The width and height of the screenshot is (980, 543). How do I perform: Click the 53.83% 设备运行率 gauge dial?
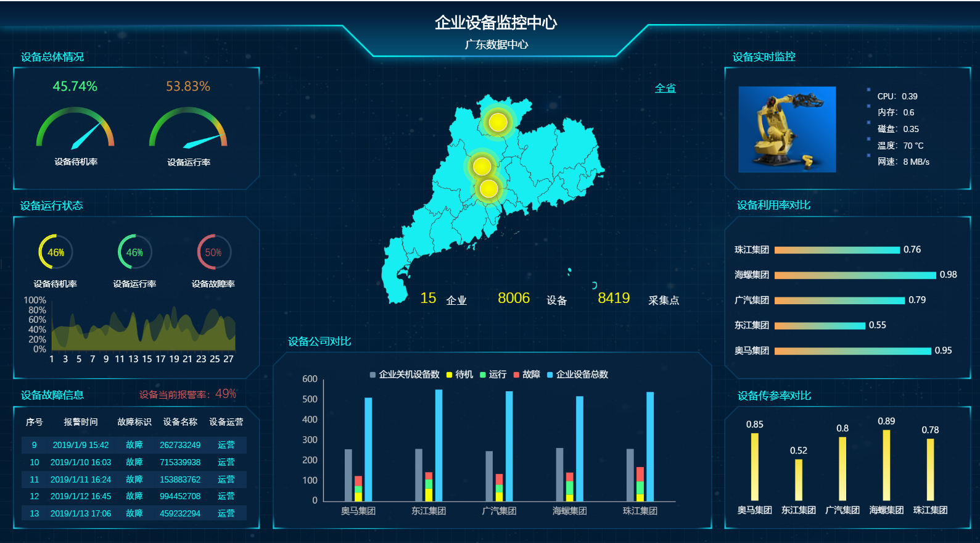(x=188, y=130)
